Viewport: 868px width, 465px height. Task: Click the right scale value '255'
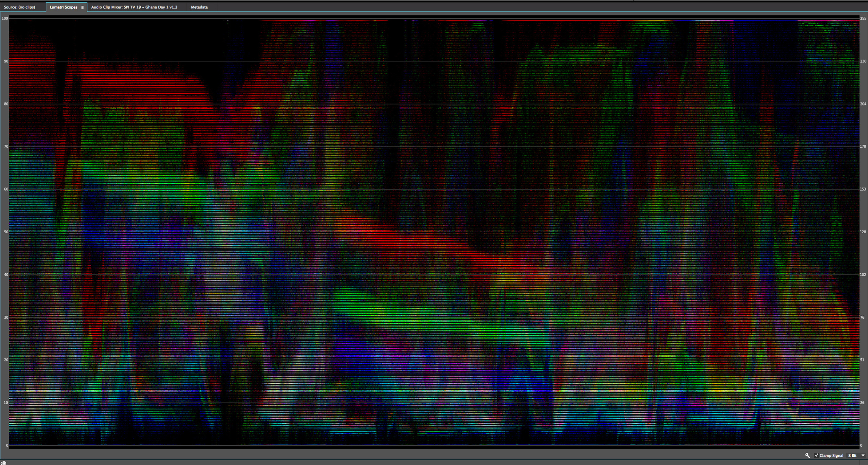pyautogui.click(x=863, y=19)
